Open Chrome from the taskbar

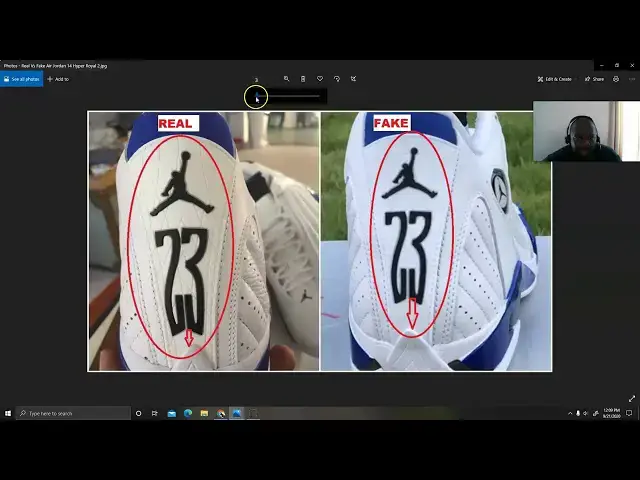click(x=221, y=413)
